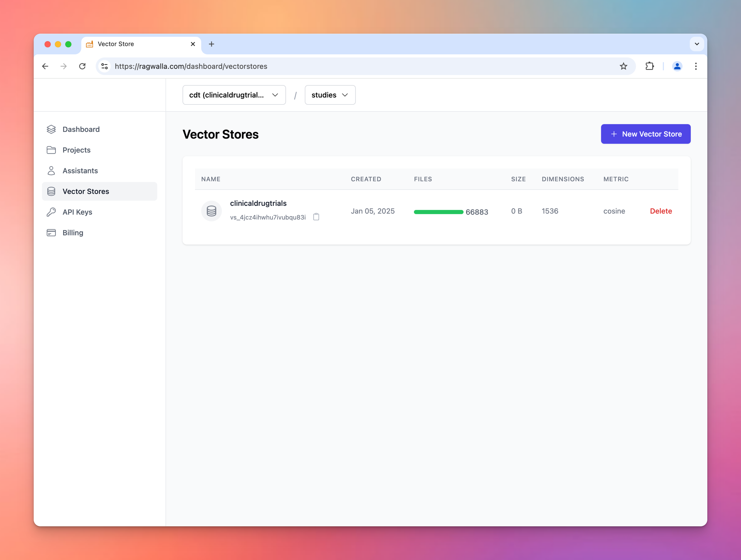Screen dimensions: 741x560
Task: Click the clinicaldrugtrials database icon
Action: 211,211
